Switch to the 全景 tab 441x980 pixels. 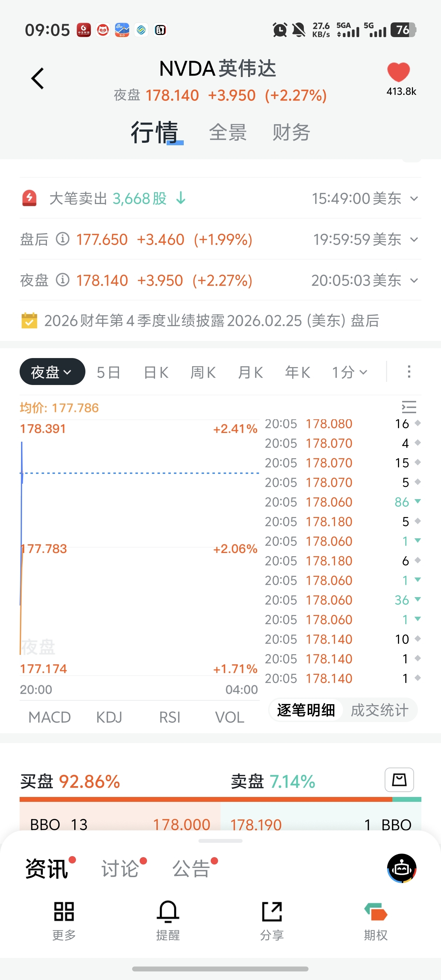(227, 132)
